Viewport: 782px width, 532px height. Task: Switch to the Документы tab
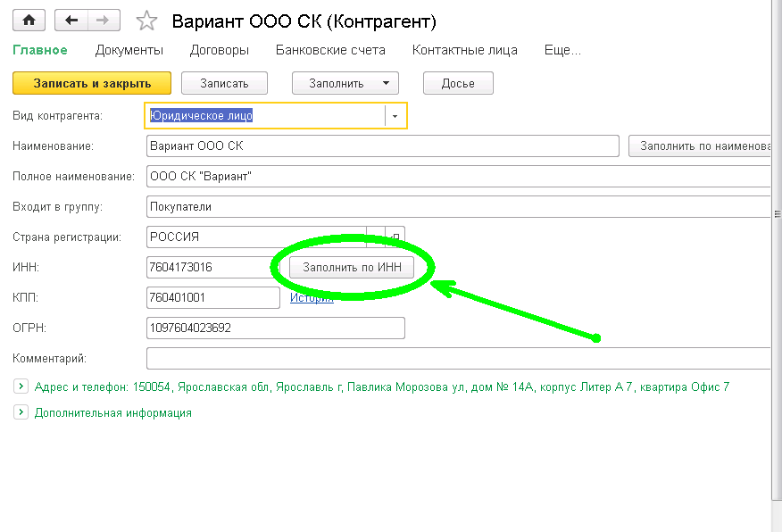click(129, 50)
